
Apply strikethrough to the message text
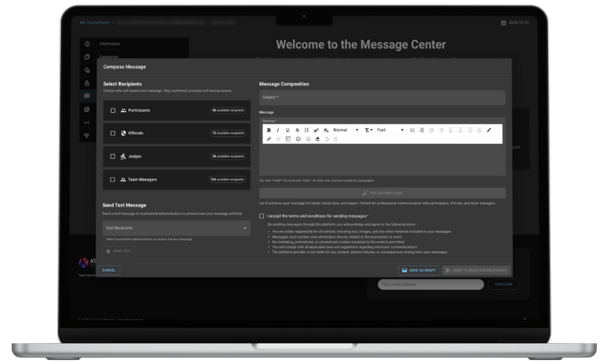click(297, 130)
